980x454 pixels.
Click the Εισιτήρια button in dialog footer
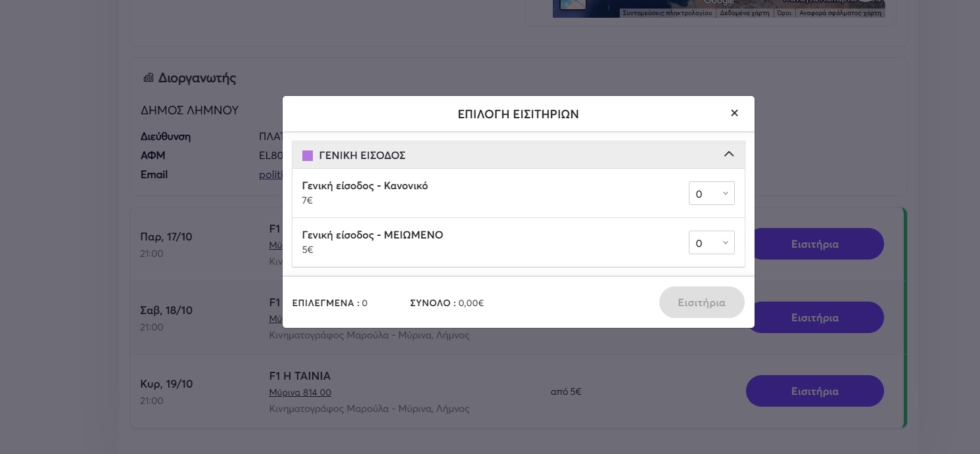coord(701,303)
